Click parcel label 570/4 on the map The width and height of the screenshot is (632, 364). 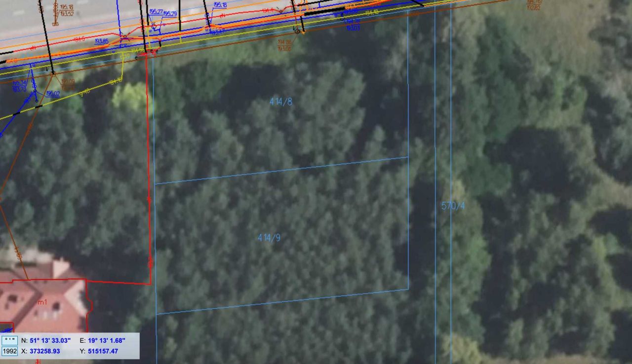pos(453,206)
